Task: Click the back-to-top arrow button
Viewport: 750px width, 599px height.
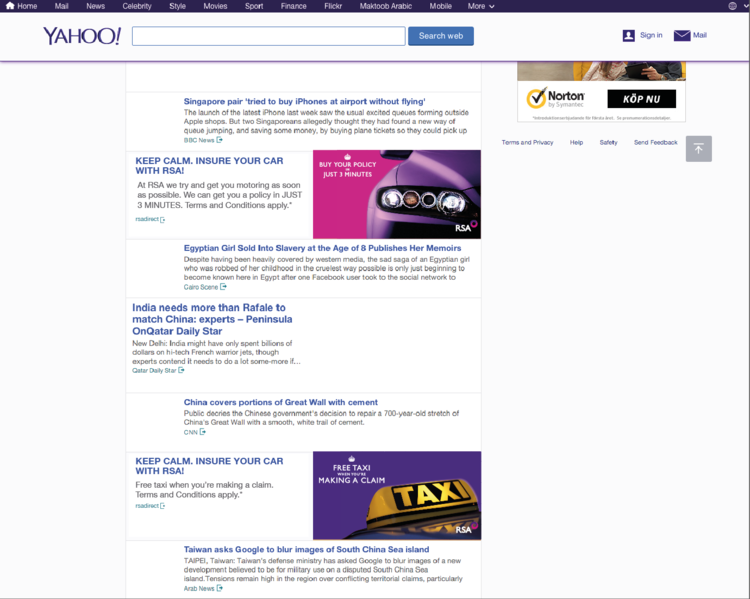Action: (x=698, y=149)
